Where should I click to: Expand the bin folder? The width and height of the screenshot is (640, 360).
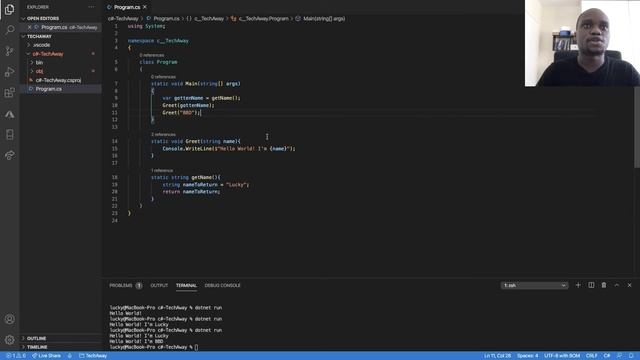(x=39, y=62)
